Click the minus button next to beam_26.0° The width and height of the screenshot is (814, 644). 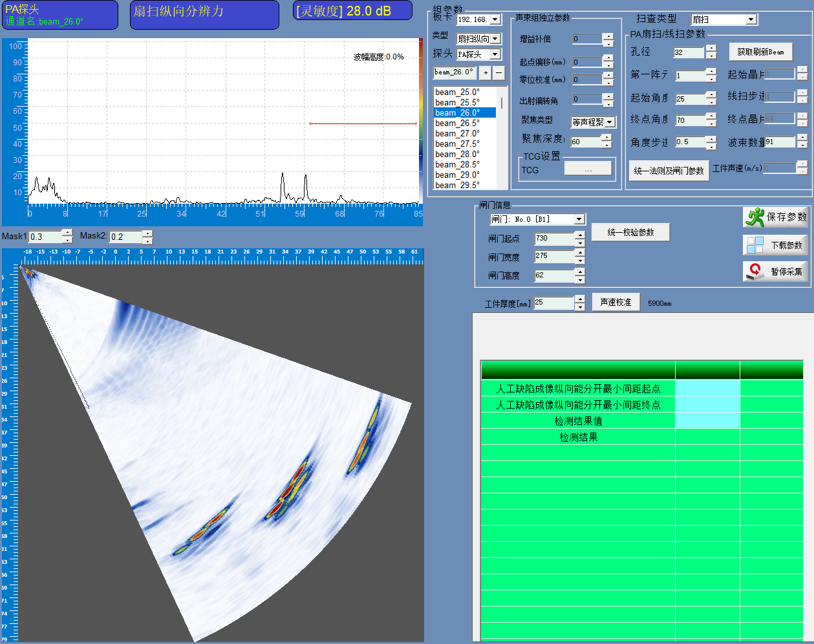point(498,72)
